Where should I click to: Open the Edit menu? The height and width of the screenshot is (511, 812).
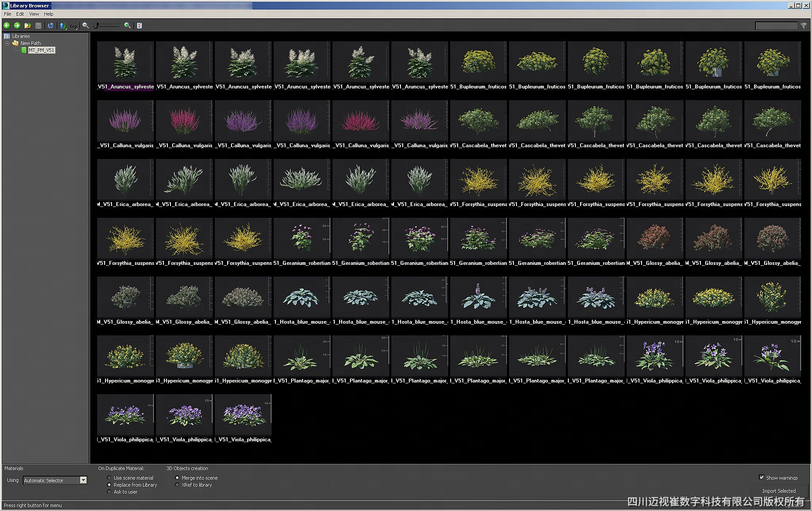[x=20, y=14]
